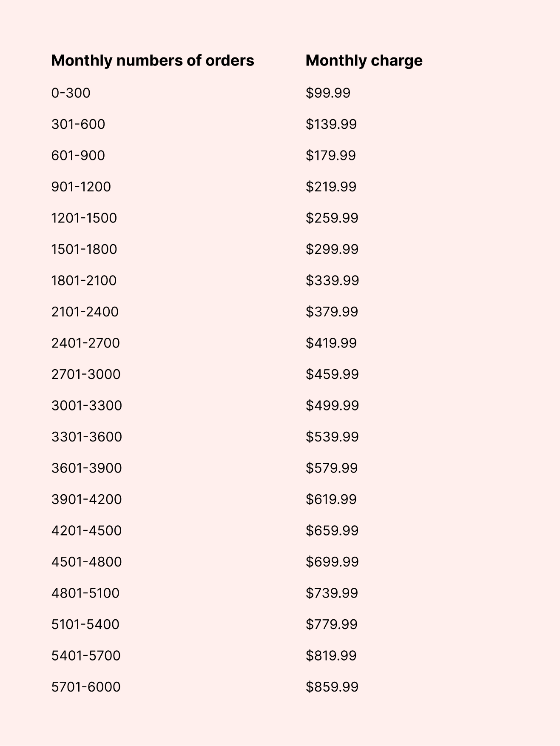Click the "Monthly numbers of orders" column header
Screen dimensions: 560x746
click(152, 60)
